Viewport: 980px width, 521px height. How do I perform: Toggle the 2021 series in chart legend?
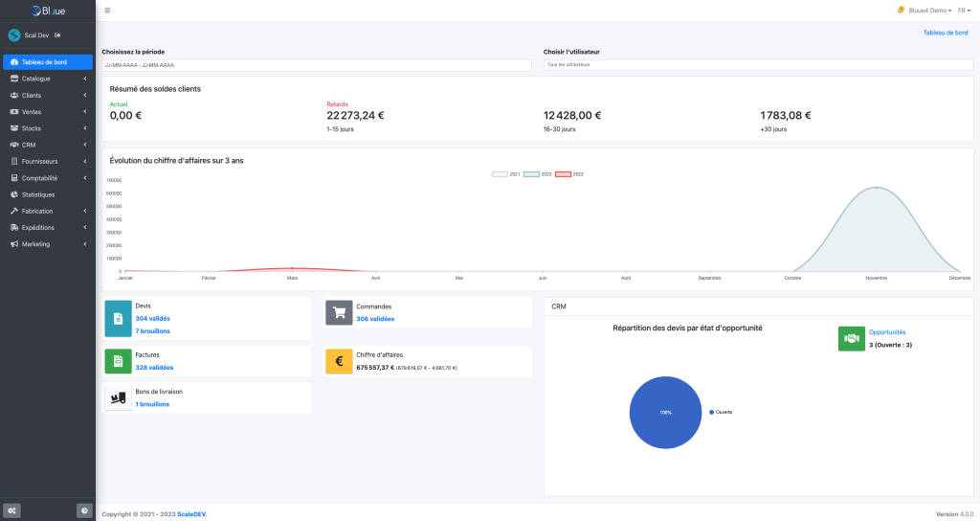tap(506, 174)
